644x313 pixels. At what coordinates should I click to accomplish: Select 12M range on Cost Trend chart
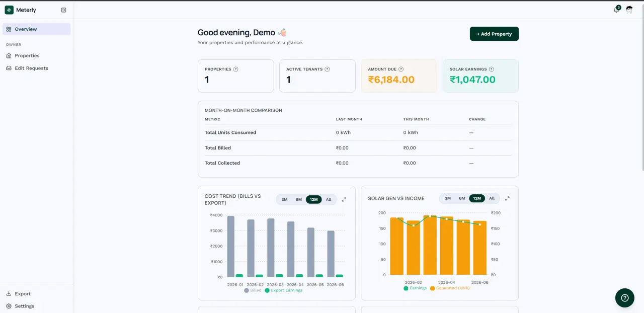tap(314, 200)
